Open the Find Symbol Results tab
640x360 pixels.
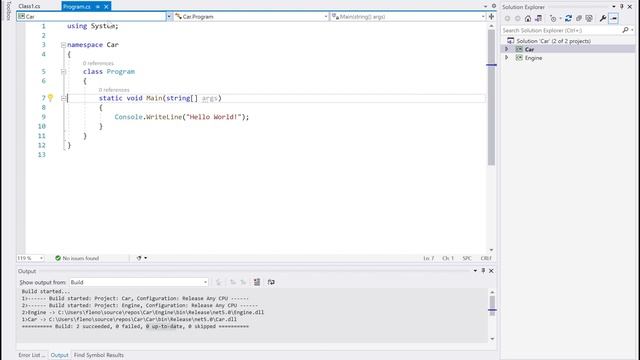coord(99,355)
